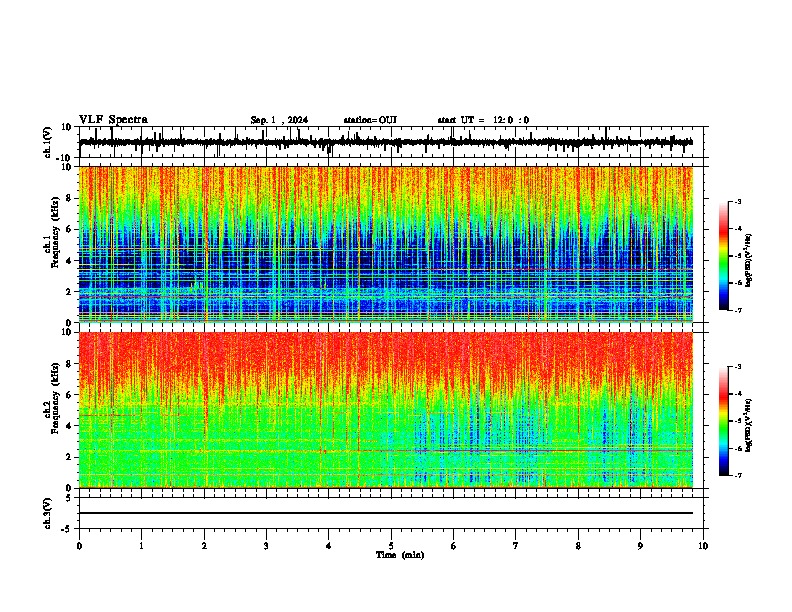The height and width of the screenshot is (612, 792).
Task: Click time axis tick label "9"
Action: point(640,546)
